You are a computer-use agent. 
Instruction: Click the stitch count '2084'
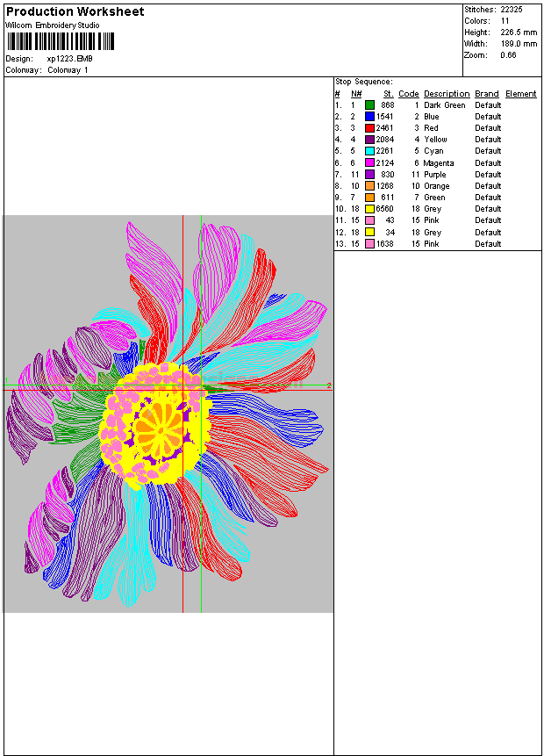(384, 140)
